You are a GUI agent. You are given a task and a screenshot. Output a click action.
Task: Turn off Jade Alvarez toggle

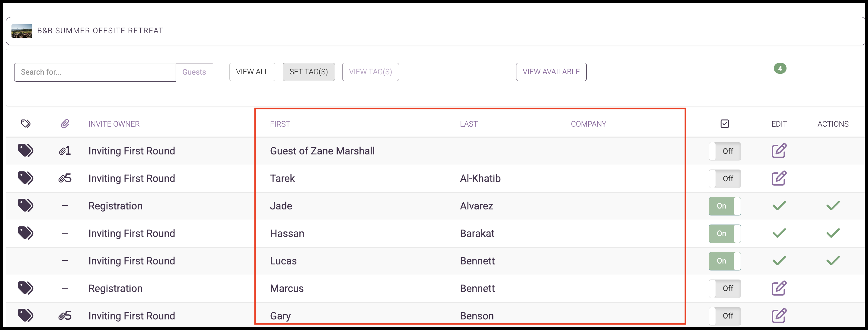724,206
